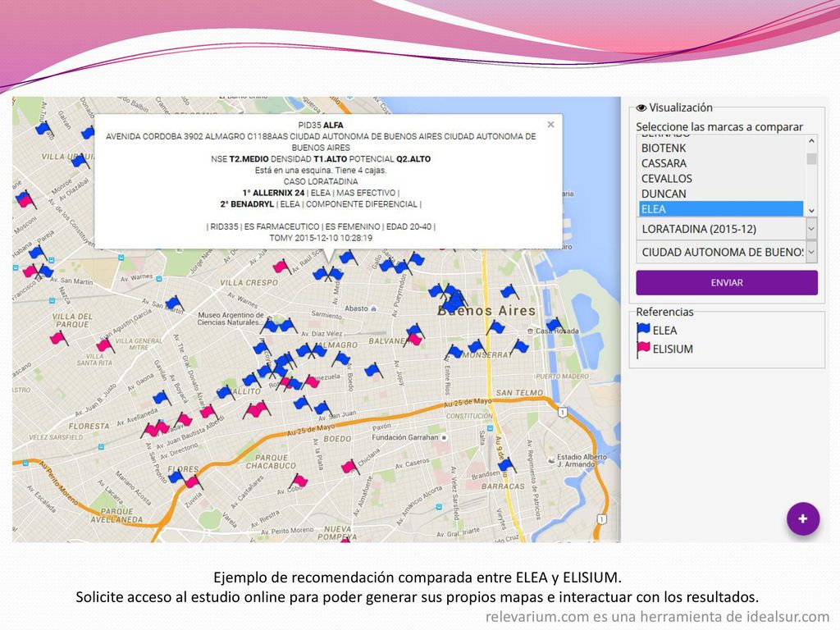Screen dimensions: 840x630
Task: Select the pink flag beside Villa Crespo
Action: [282, 267]
